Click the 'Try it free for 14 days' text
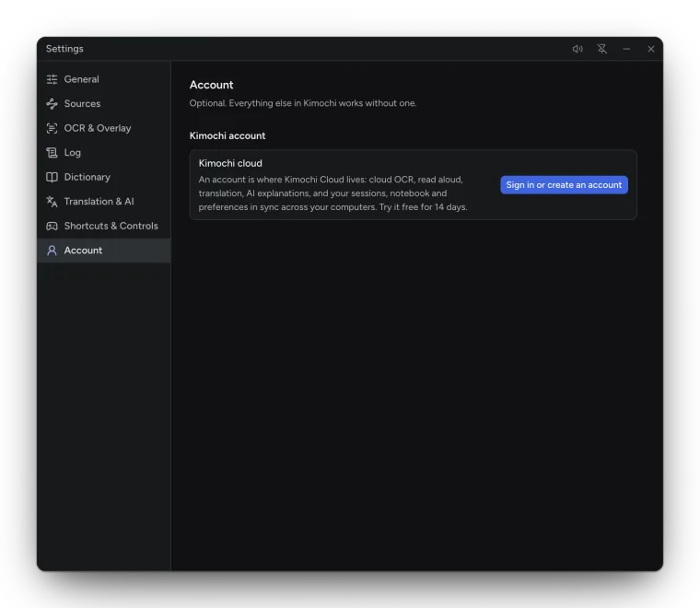This screenshot has height=608, width=700. click(x=423, y=207)
